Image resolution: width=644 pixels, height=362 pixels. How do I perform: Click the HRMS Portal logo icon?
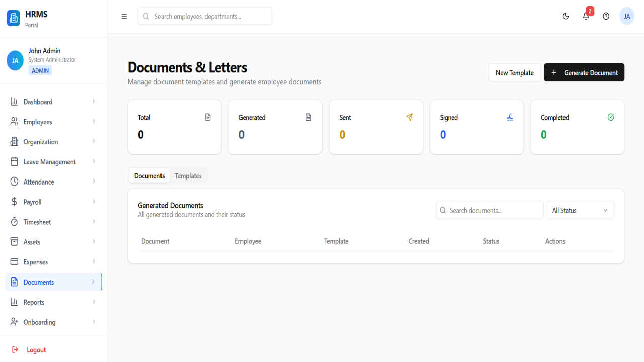pyautogui.click(x=14, y=18)
